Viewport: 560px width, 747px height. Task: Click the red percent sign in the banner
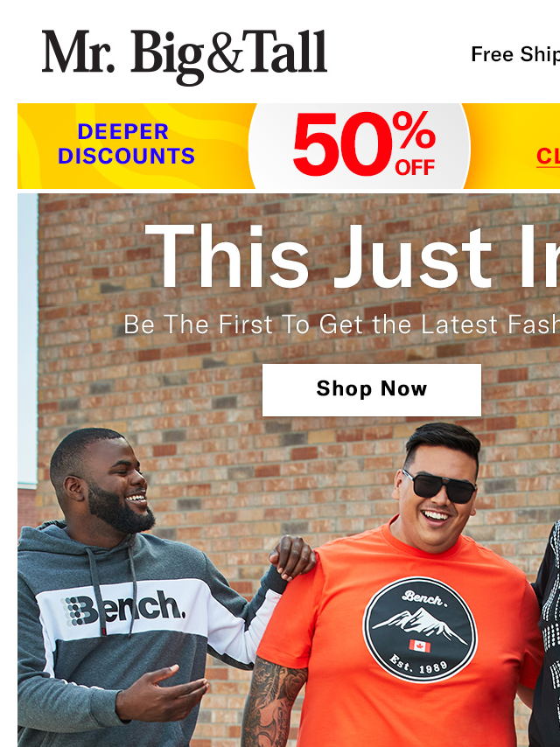(414, 131)
